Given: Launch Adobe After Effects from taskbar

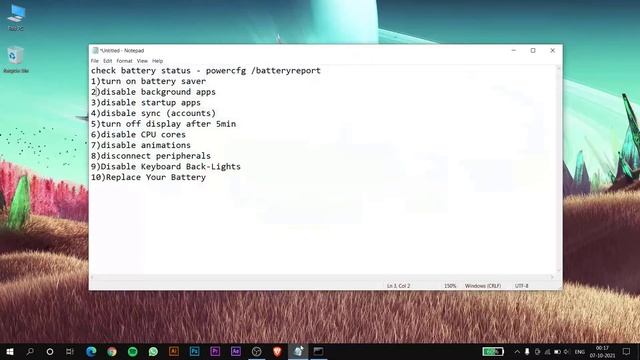Looking at the screenshot, I should (x=236, y=351).
